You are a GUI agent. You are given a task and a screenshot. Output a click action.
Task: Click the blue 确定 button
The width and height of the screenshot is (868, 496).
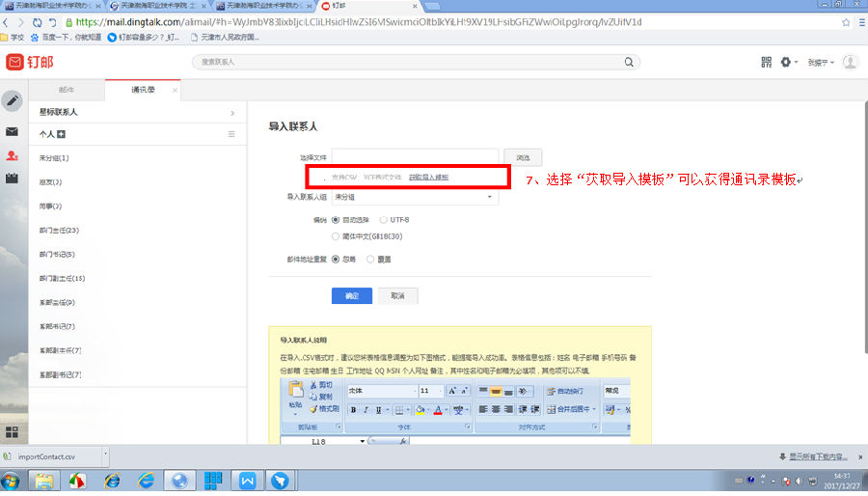tap(351, 296)
